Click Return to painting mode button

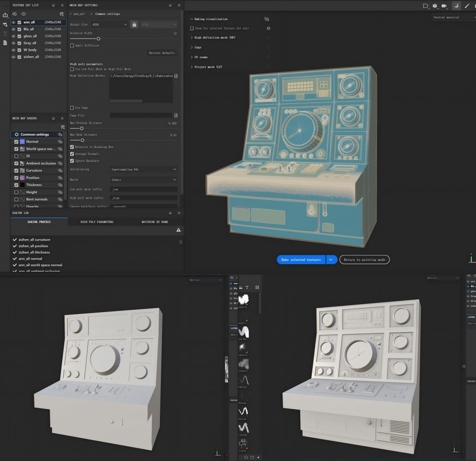[364, 260]
